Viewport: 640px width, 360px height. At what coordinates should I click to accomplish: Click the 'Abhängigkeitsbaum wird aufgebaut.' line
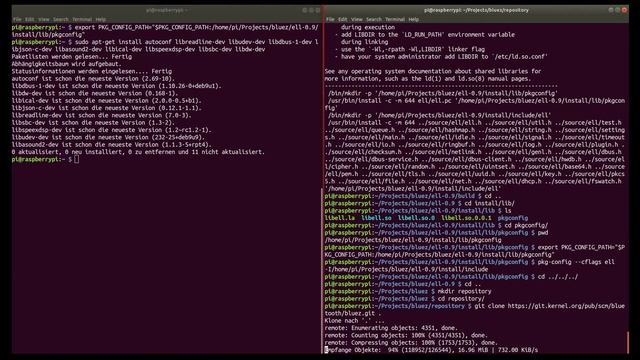[x=67, y=64]
